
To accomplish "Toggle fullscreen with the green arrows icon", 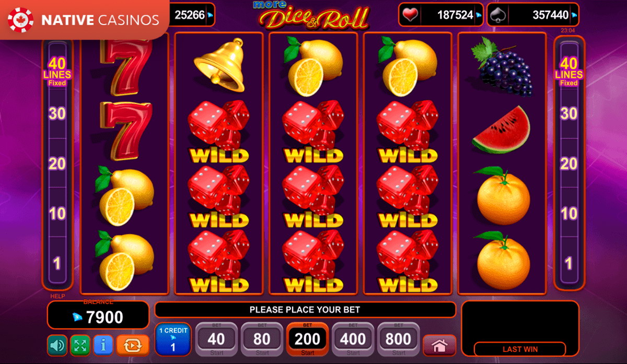I will [80, 345].
